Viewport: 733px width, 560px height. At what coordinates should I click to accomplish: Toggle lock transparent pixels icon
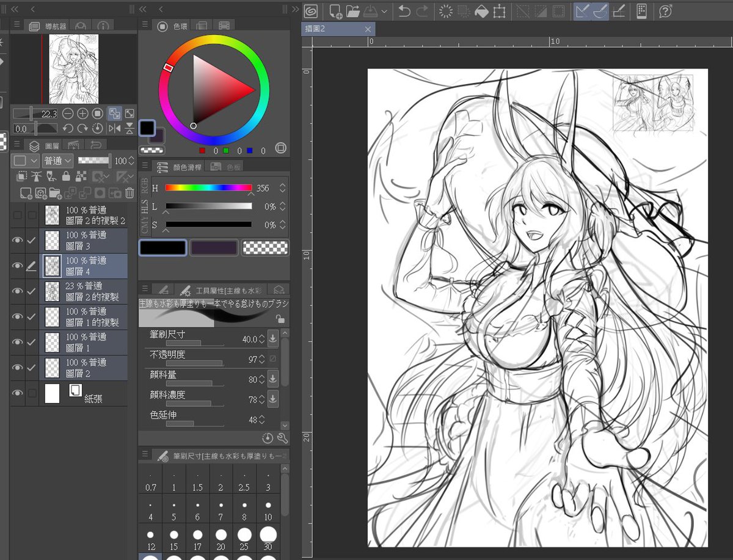[81, 176]
